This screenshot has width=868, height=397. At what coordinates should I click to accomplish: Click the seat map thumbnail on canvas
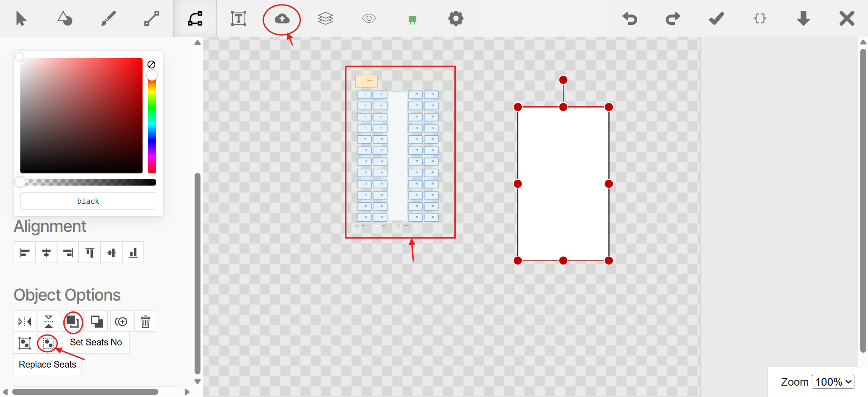(x=400, y=152)
